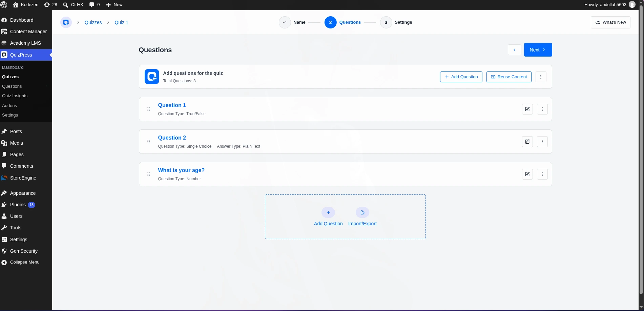Open the Kodezen site home link
The height and width of the screenshot is (311, 644).
pos(25,5)
